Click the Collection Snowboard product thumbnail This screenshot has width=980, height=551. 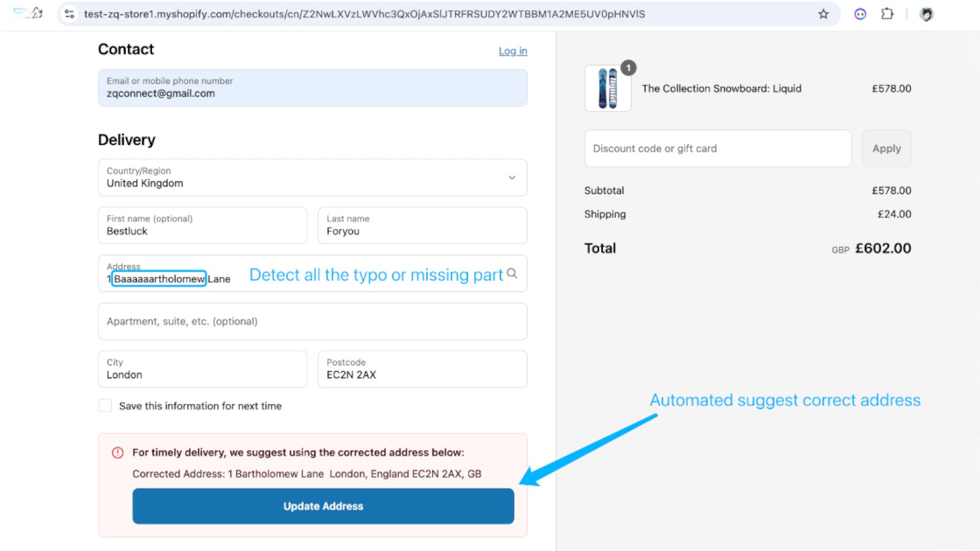[608, 89]
